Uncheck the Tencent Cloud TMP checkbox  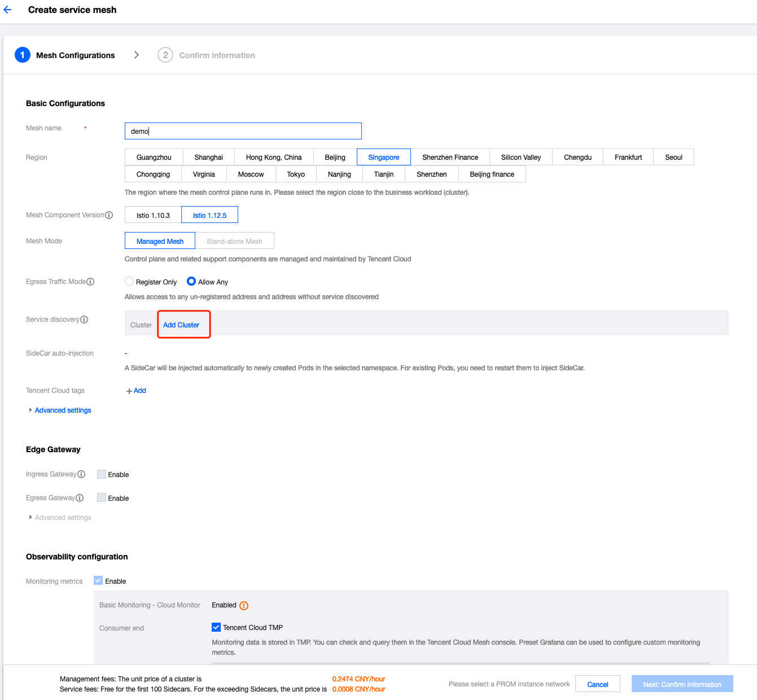(216, 627)
